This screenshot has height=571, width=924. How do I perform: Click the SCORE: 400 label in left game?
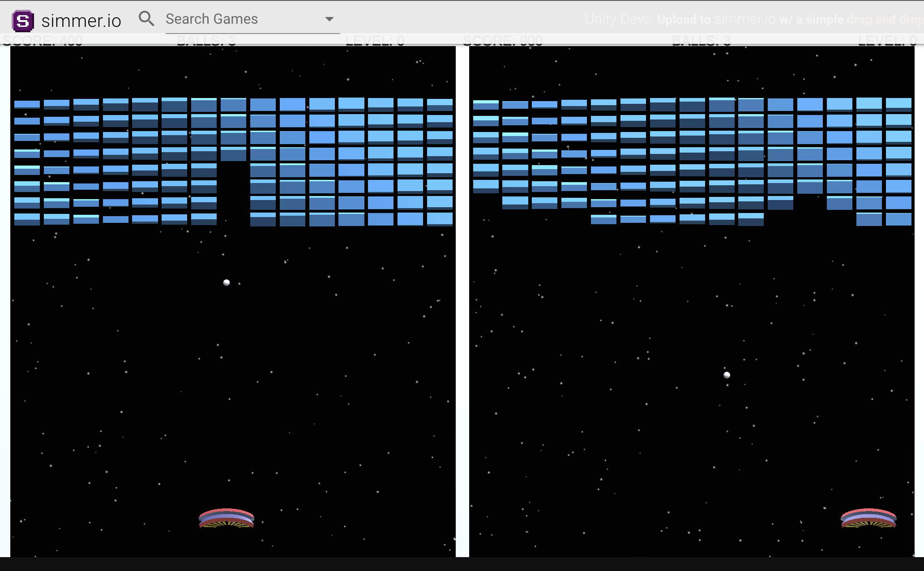coord(43,40)
